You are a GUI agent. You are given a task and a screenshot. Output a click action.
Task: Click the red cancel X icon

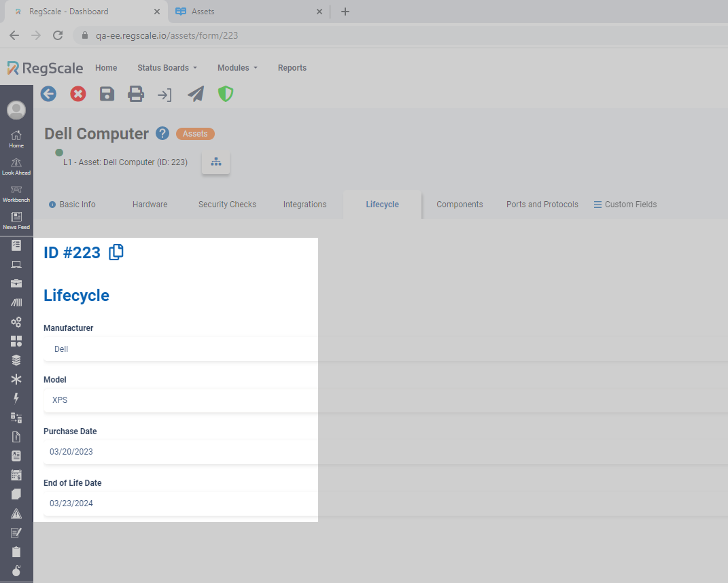point(78,94)
